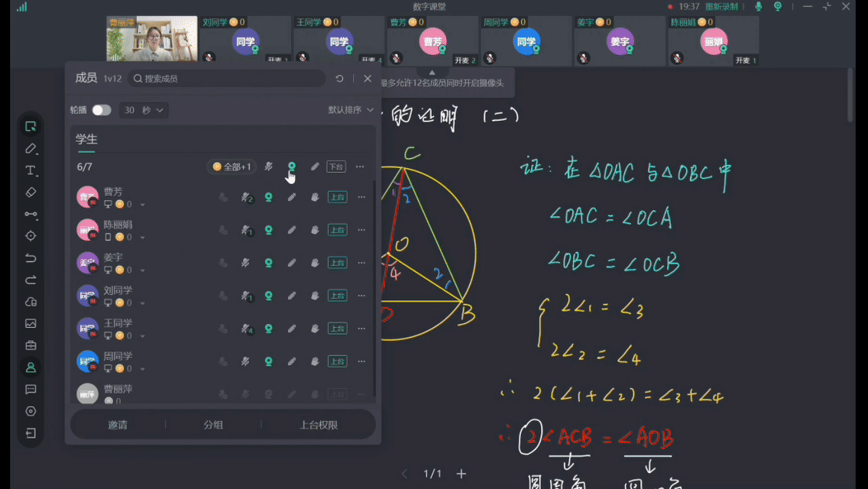
Task: Expand the dropdown arrow under 王同学
Action: click(142, 336)
